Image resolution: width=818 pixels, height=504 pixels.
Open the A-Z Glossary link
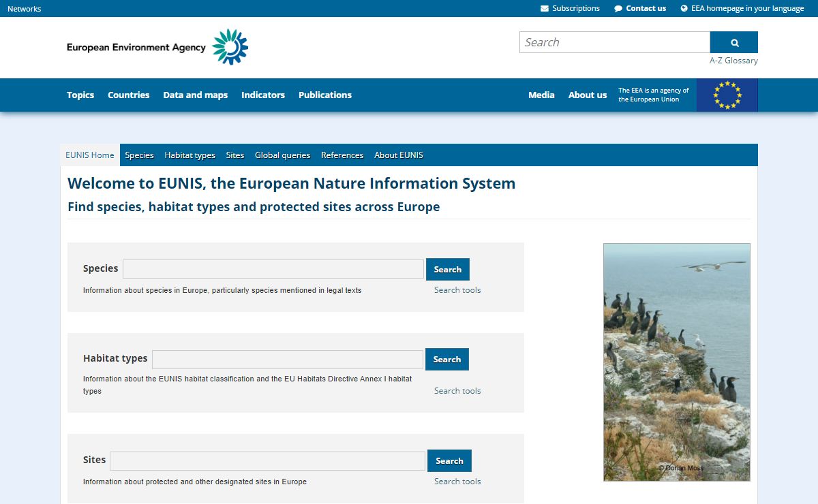pos(733,61)
